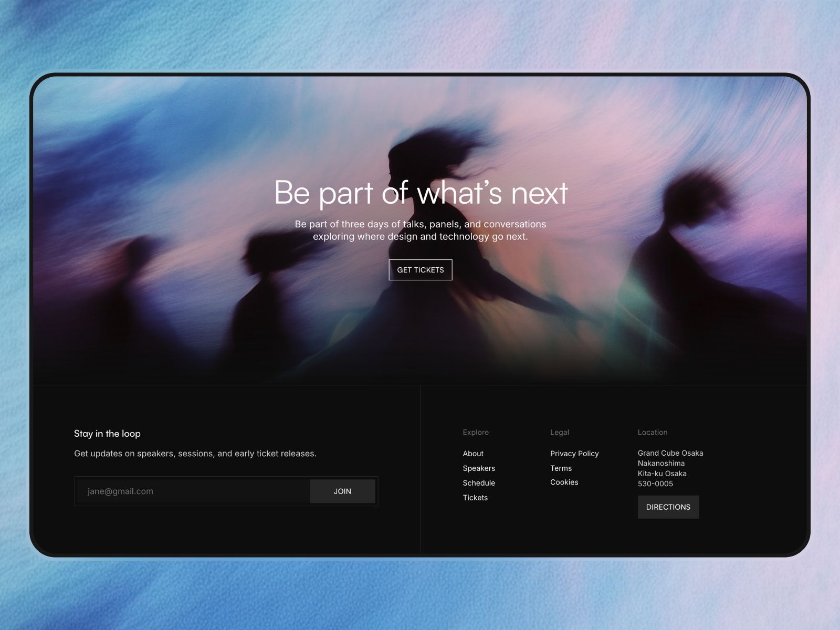
Task: Click the 'Get updates on speakers' description text
Action: coord(195,454)
